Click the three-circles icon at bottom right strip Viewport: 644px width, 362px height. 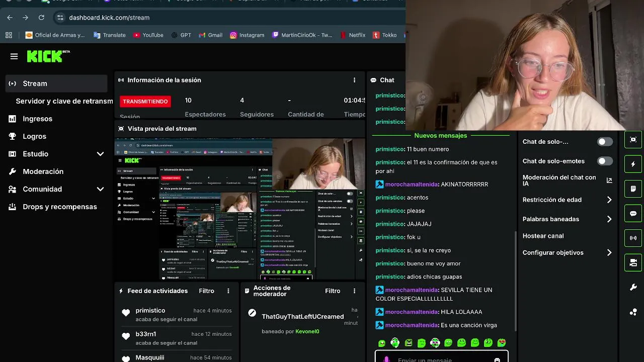633,312
